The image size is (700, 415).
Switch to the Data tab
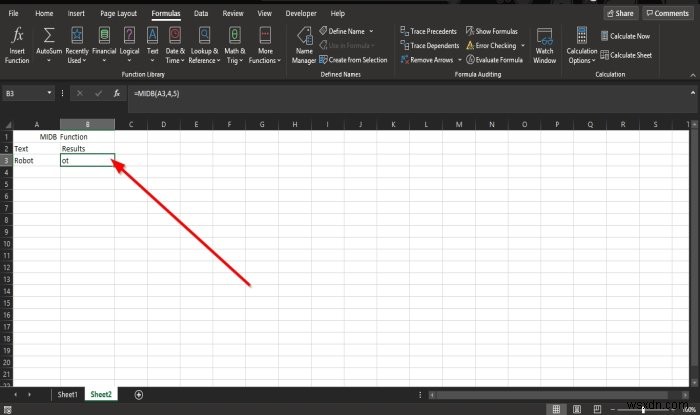201,13
